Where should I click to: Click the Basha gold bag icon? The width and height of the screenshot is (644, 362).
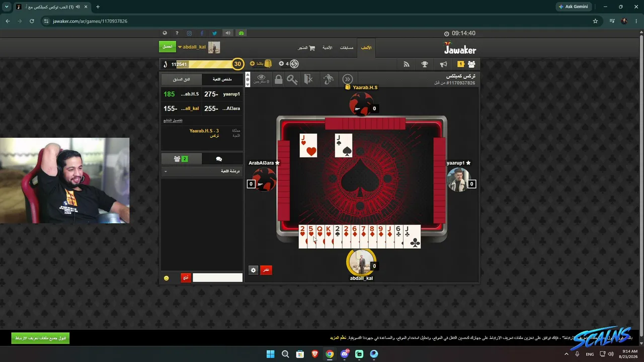(268, 64)
